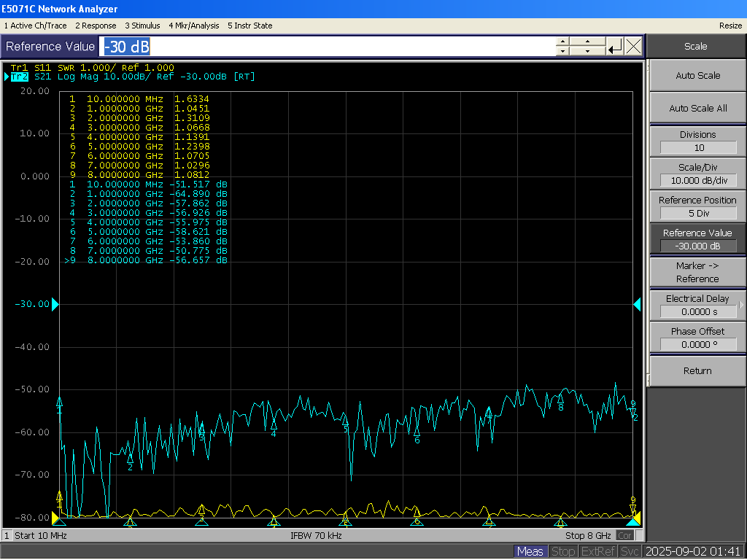This screenshot has width=747, height=560.
Task: Open the Divisions value field
Action: [698, 148]
